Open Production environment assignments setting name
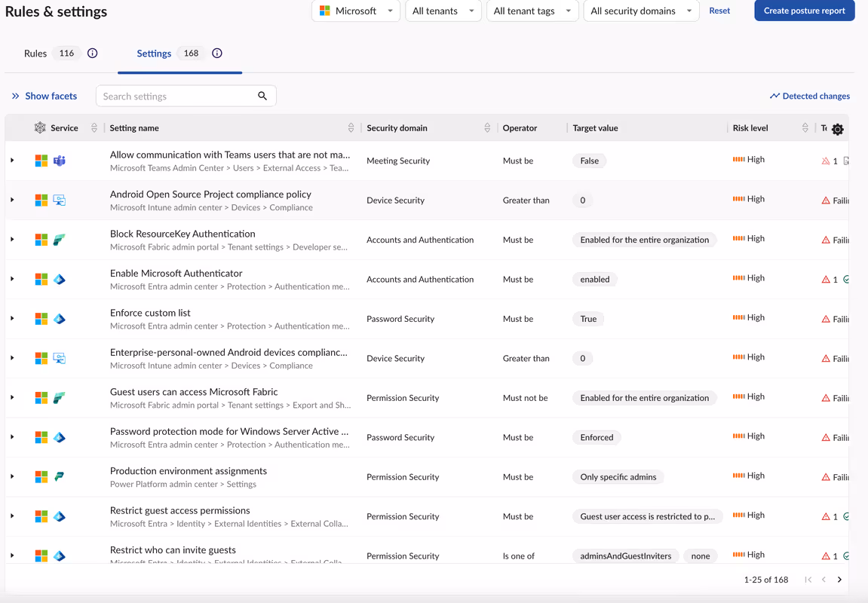Viewport: 868px width, 603px height. coord(189,471)
